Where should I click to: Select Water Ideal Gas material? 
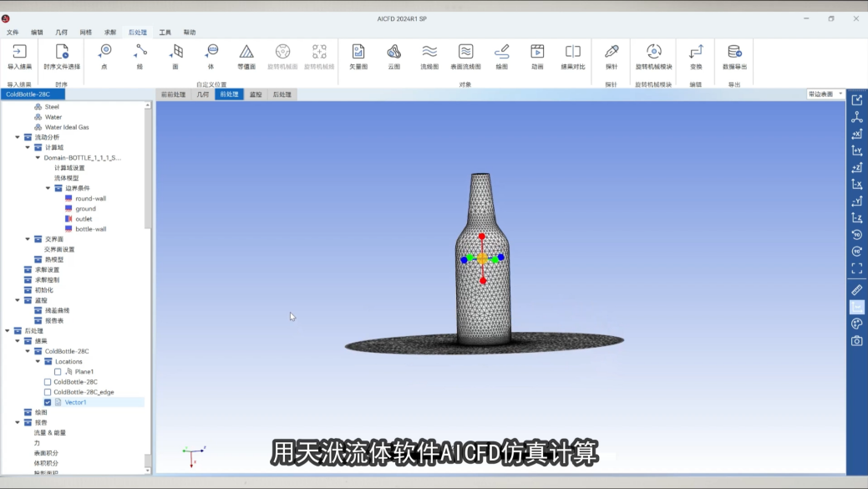click(67, 127)
